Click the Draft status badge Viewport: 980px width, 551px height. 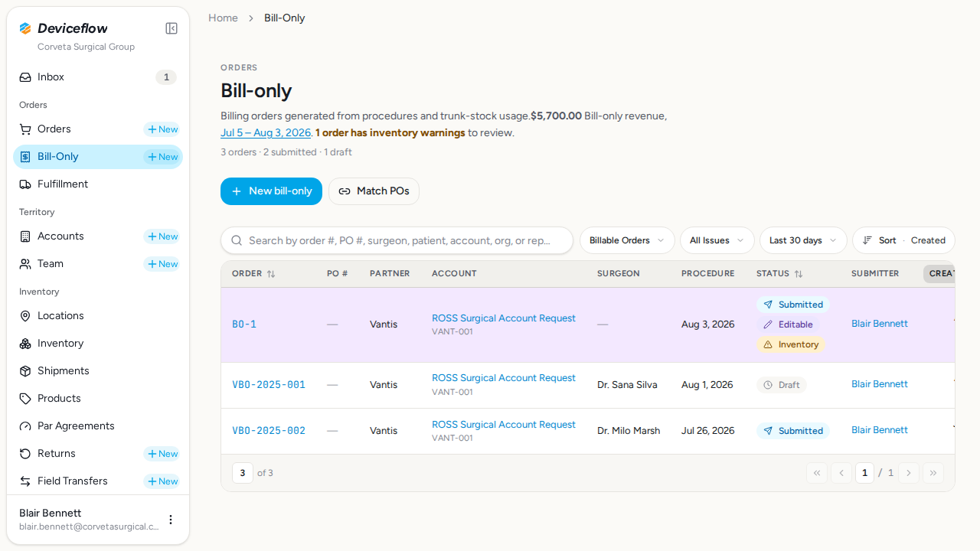coord(782,385)
